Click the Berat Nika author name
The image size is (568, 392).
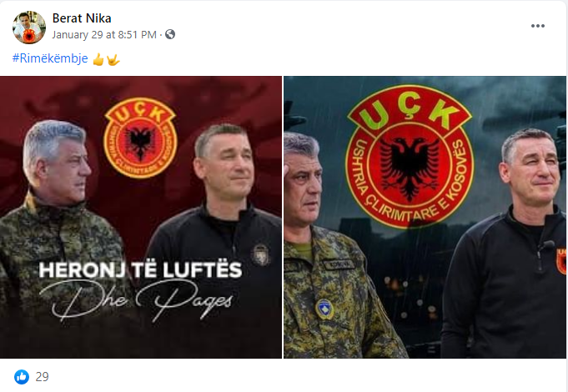[x=82, y=18]
